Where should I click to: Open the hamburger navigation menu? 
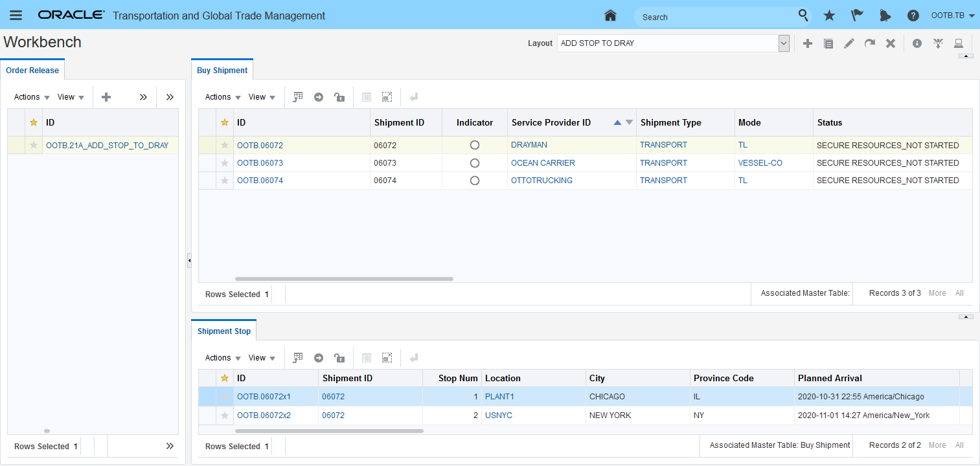[x=16, y=16]
